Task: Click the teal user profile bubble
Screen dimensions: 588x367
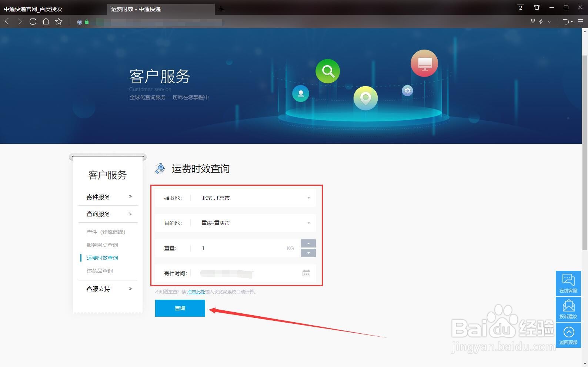Action: coord(301,93)
